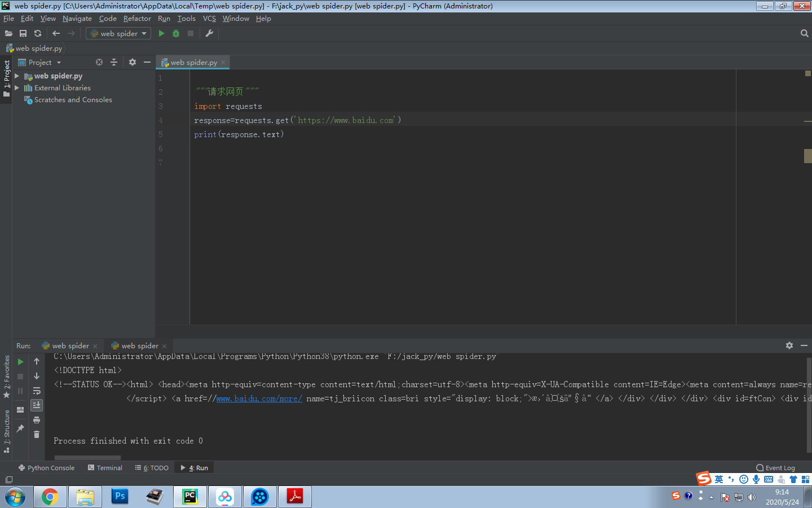Hide the Run panel with minus icon

point(804,345)
